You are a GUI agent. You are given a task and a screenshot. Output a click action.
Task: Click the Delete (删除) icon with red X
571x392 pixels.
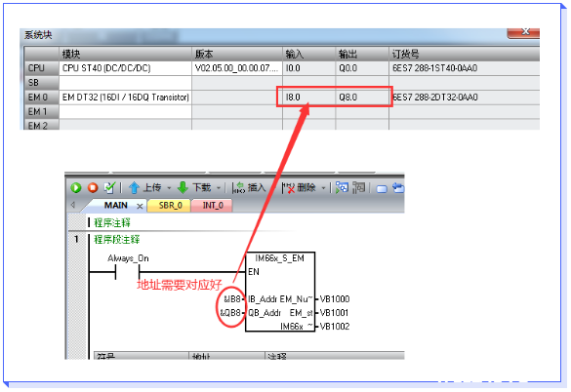point(288,188)
